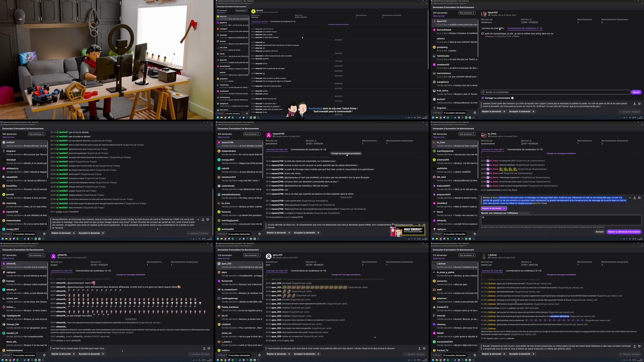644x362 pixels.
Task: Open the Plus anciennes sort dropdown in kc_frexs window
Action: 467,134
